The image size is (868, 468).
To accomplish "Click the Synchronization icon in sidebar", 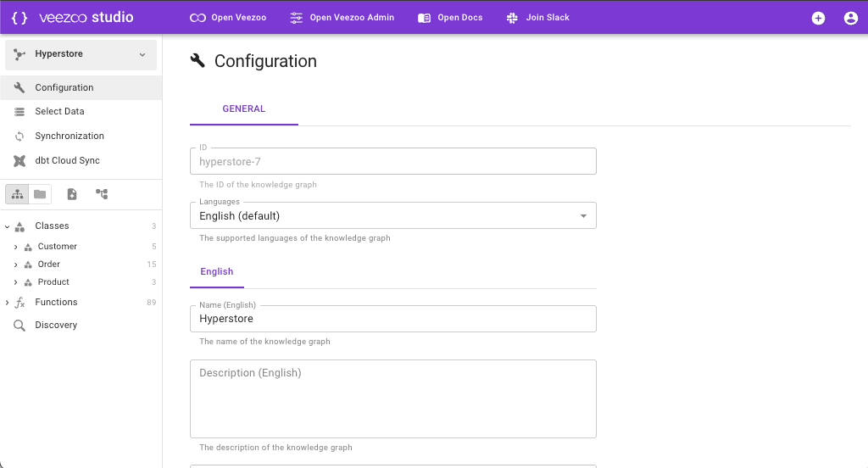I will 19,136.
